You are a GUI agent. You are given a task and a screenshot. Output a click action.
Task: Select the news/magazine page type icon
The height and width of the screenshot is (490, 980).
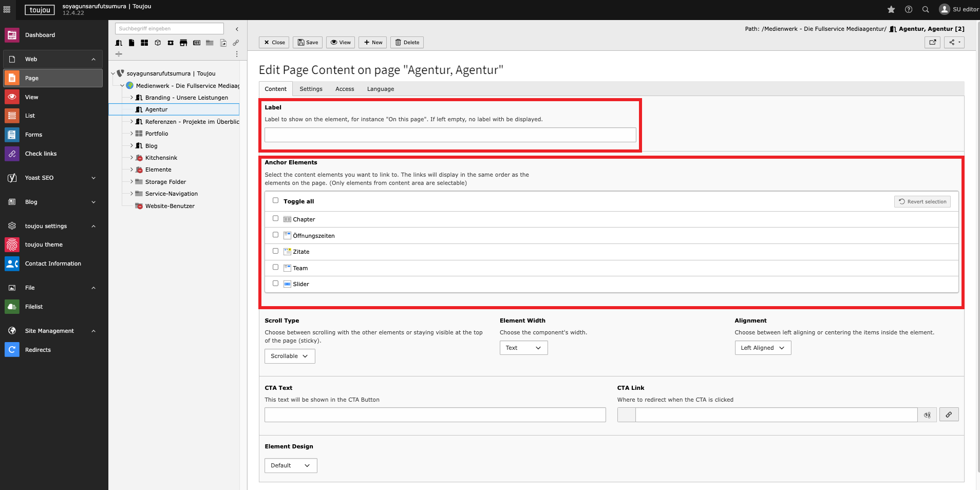pos(197,43)
